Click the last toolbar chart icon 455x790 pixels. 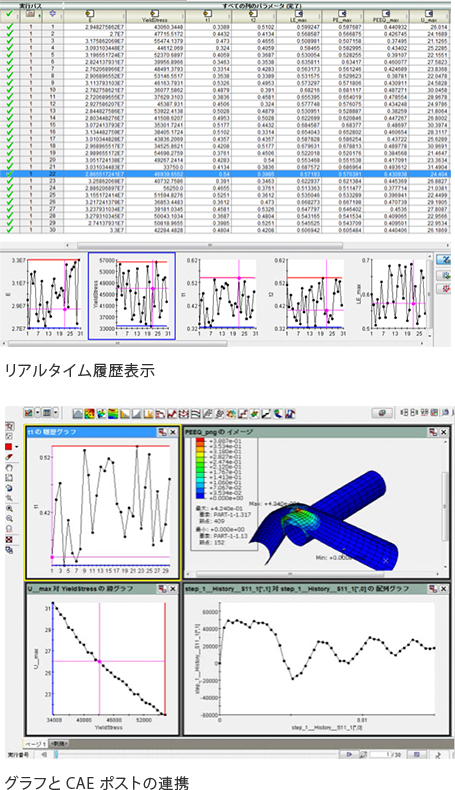pos(290,414)
